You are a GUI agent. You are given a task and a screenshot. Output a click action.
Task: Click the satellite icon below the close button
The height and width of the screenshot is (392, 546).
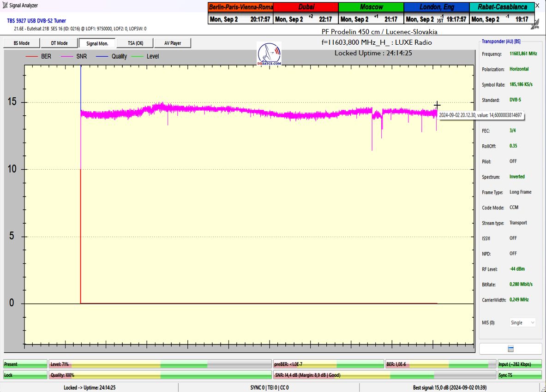click(535, 25)
